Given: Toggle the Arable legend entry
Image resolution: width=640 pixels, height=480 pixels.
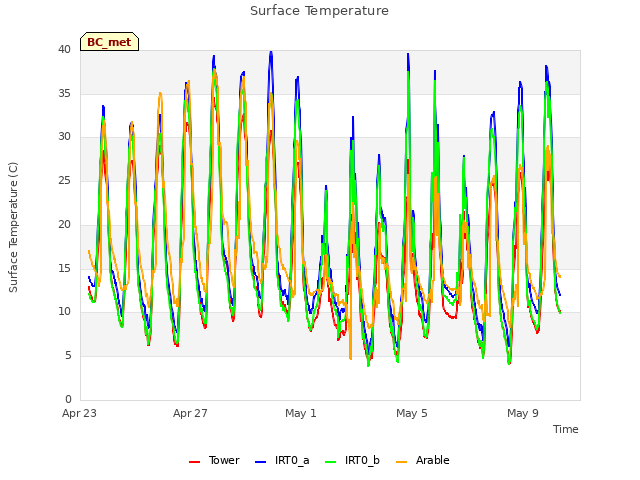Looking at the screenshot, I should click(x=423, y=460).
